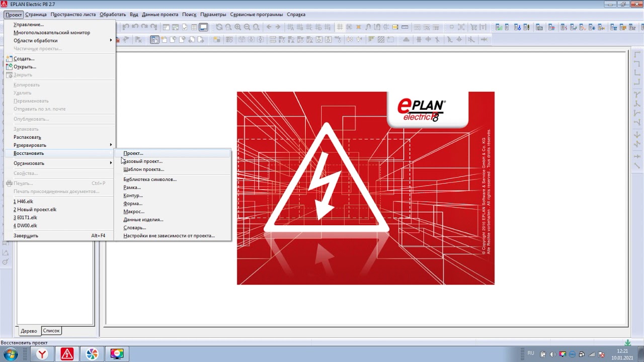This screenshot has width=644, height=362.
Task: Click the shopping cart icon in toolbar
Action: pyautogui.click(x=473, y=27)
